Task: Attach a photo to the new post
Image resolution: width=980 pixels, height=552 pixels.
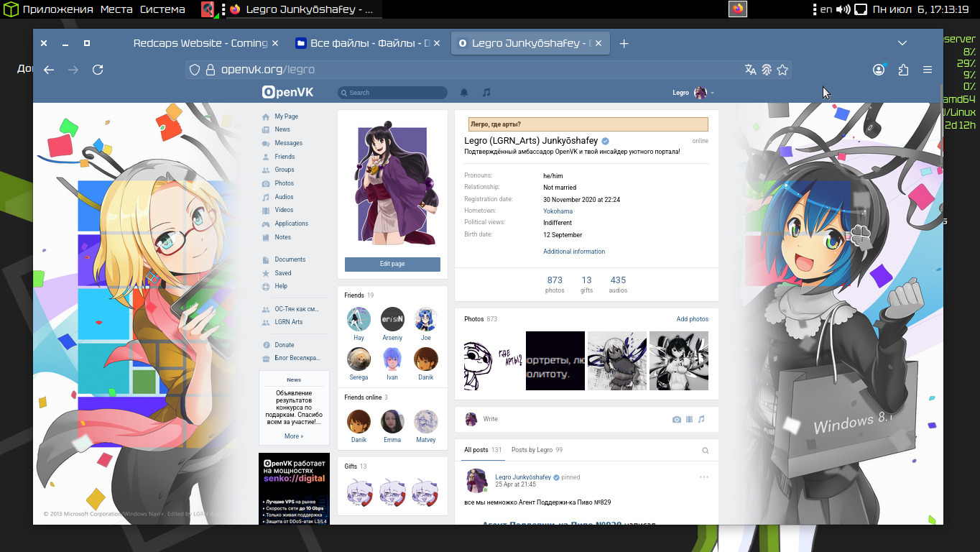Action: (676, 419)
